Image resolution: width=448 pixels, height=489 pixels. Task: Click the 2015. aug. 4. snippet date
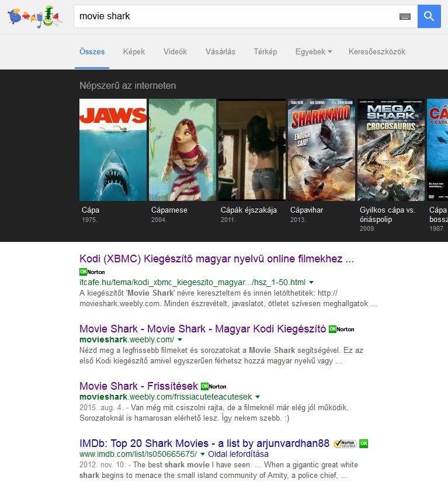coord(101,408)
